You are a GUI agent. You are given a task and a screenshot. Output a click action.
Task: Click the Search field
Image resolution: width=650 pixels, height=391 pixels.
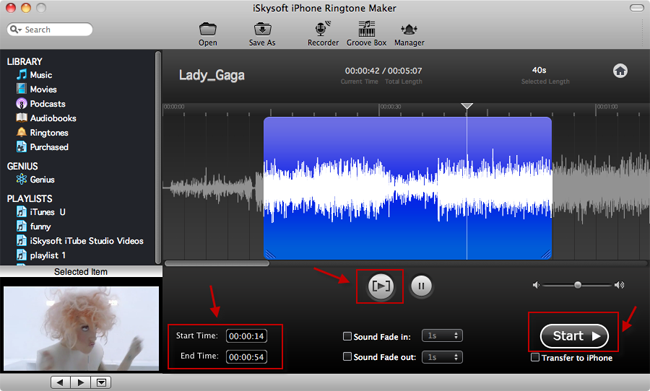click(50, 29)
